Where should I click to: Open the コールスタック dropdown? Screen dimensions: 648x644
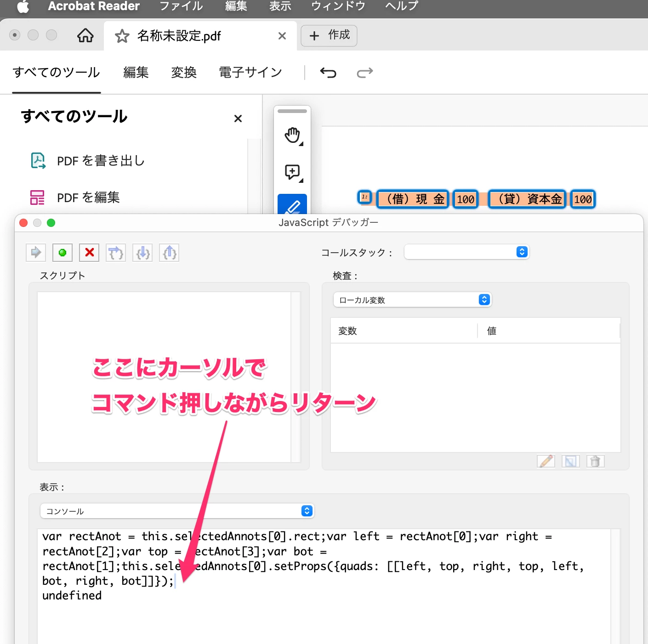467,252
